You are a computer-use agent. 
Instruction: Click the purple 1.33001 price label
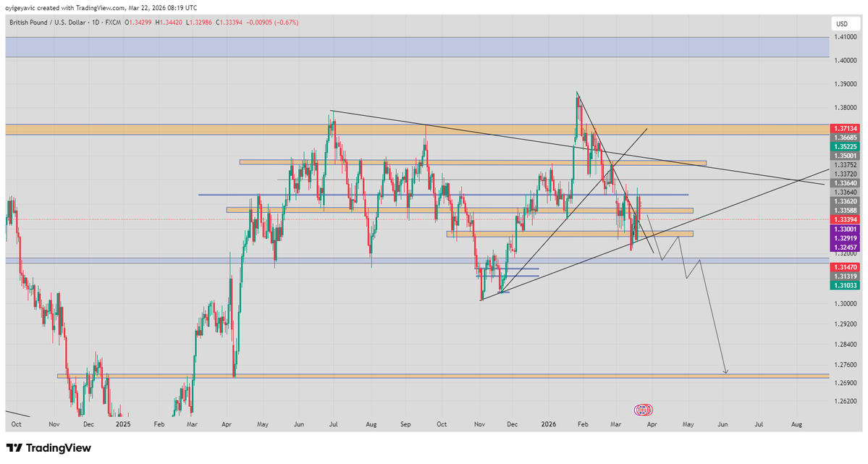pos(845,229)
